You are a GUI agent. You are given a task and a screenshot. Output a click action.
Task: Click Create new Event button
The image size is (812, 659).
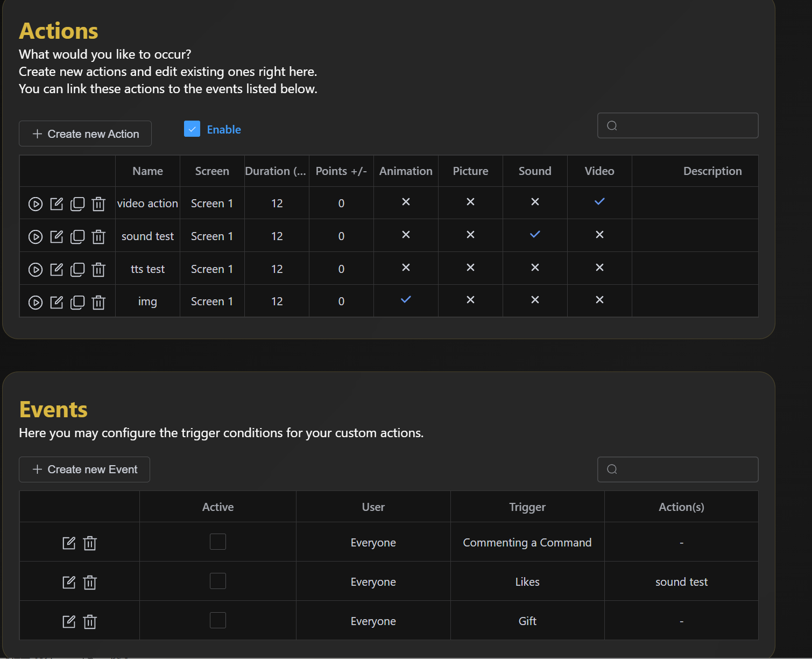click(84, 469)
